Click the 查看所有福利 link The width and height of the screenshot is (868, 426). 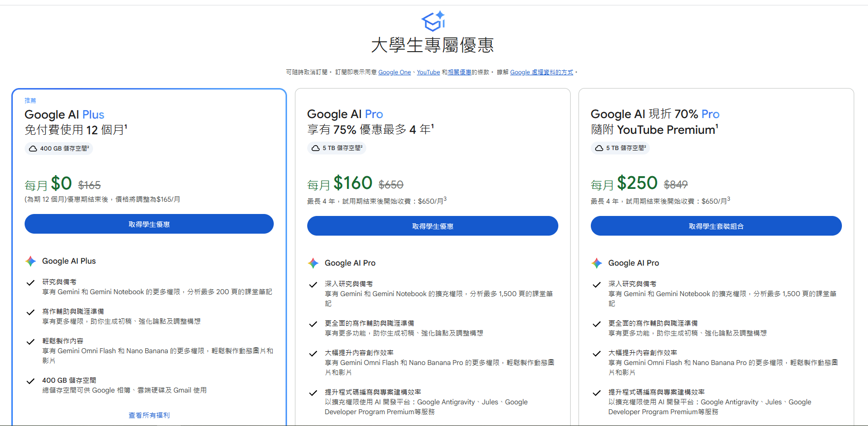coord(149,415)
